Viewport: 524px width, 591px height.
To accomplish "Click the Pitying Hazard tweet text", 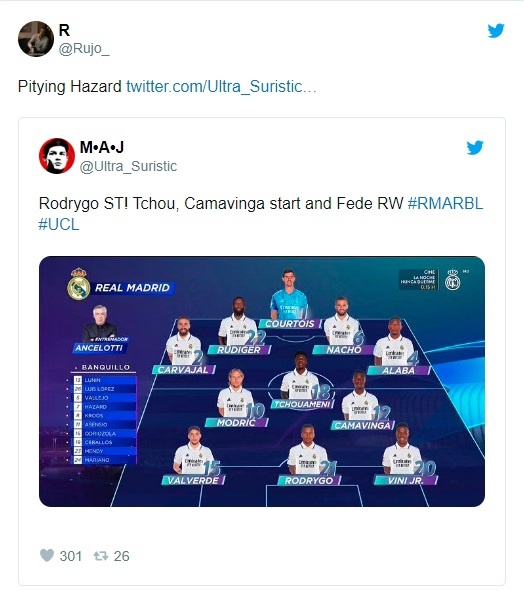I will [x=70, y=86].
